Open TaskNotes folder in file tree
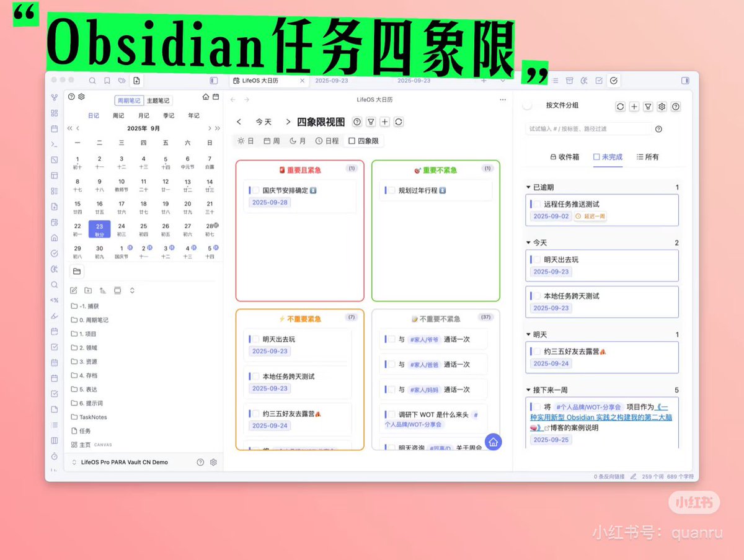The height and width of the screenshot is (560, 744). [89, 417]
